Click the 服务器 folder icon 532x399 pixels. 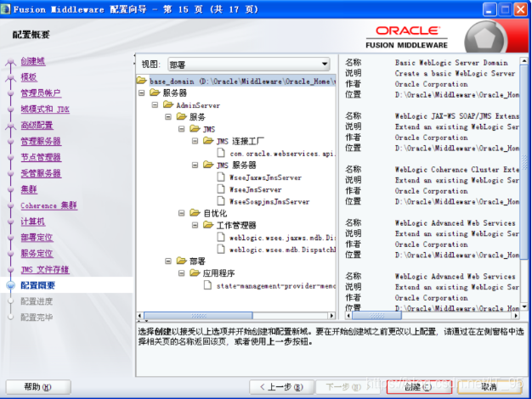[155, 93]
